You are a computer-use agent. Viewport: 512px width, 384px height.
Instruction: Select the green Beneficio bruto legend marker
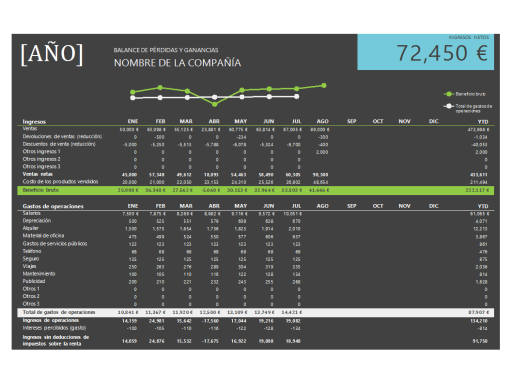pyautogui.click(x=449, y=94)
